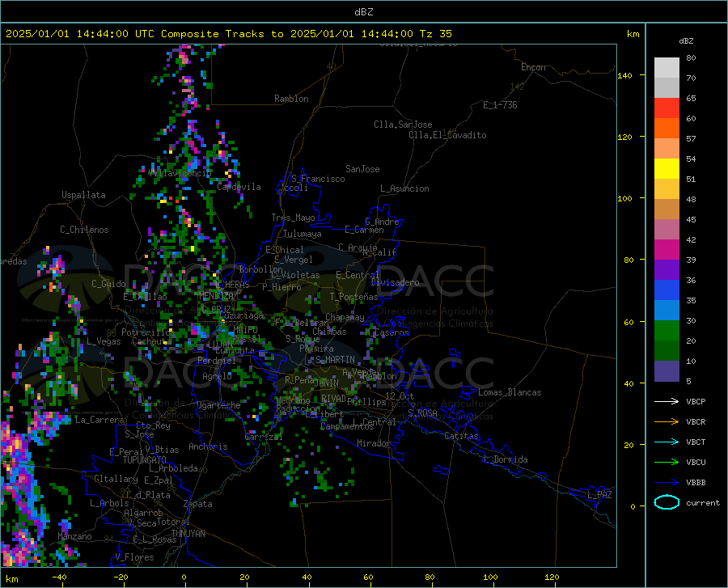Select the light grey 80 dBZ swatch
Viewport: 728px width, 588px height.
tap(667, 68)
